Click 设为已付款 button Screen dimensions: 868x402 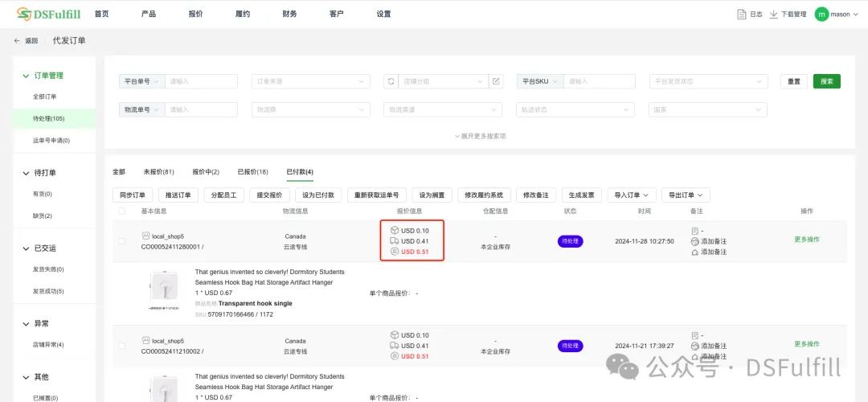318,195
